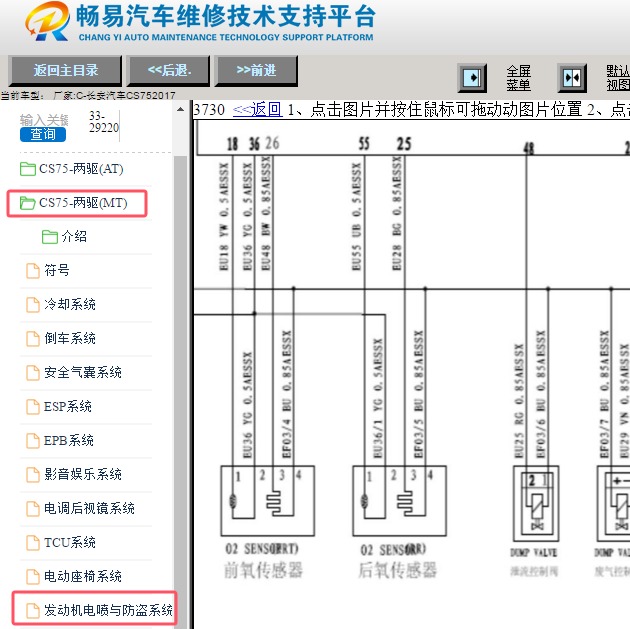Click the sidebar scrollbar up arrow
630x629 pixels.
[x=180, y=109]
